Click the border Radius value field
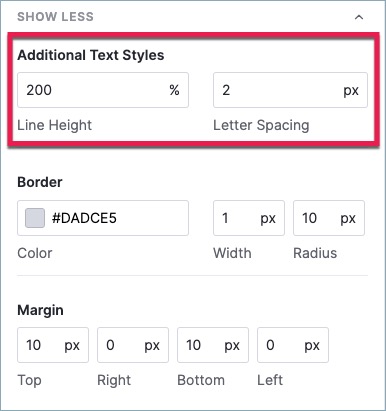This screenshot has width=386, height=411. pos(329,218)
